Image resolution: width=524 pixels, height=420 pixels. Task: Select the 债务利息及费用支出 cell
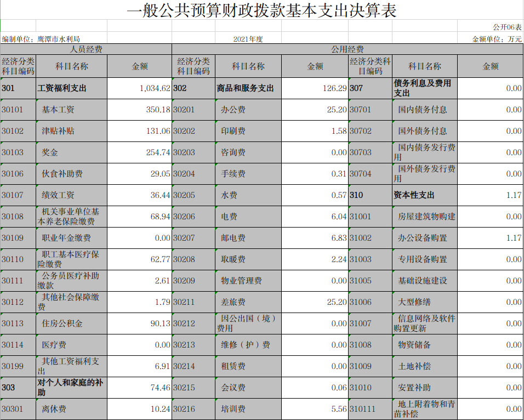(x=425, y=88)
